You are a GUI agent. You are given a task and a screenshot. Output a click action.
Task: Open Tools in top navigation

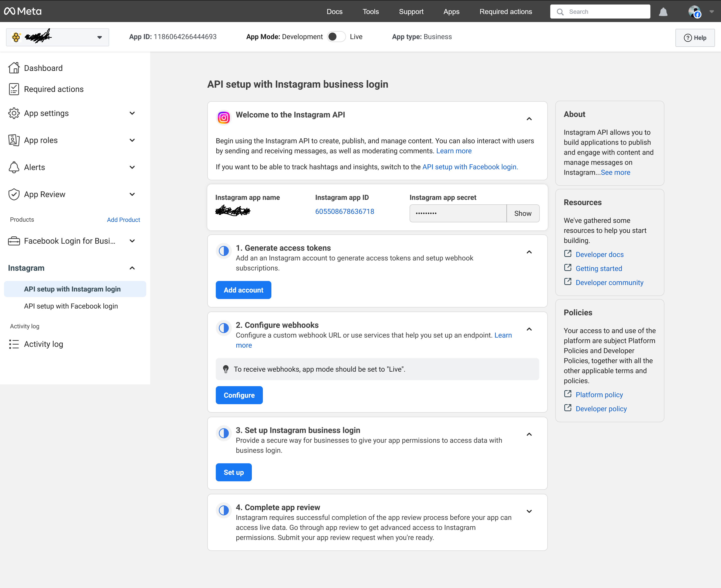point(371,12)
